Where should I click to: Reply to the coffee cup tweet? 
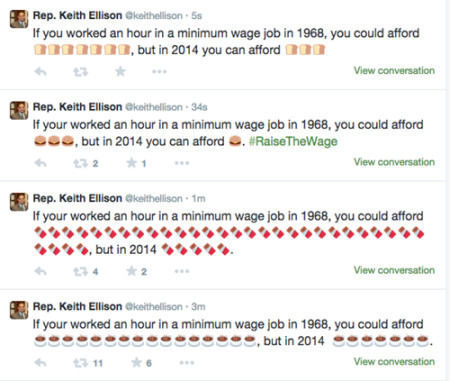click(x=41, y=363)
